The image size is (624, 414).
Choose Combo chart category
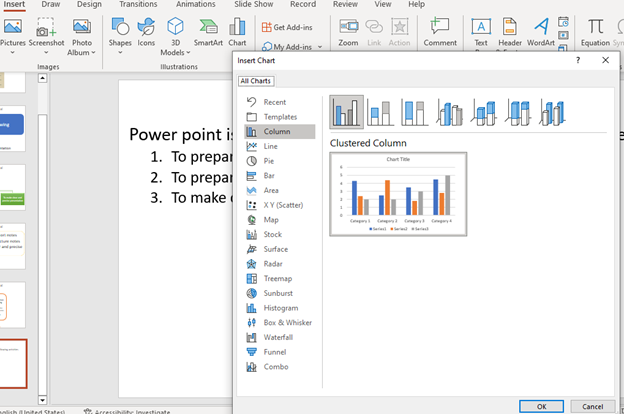pos(279,367)
